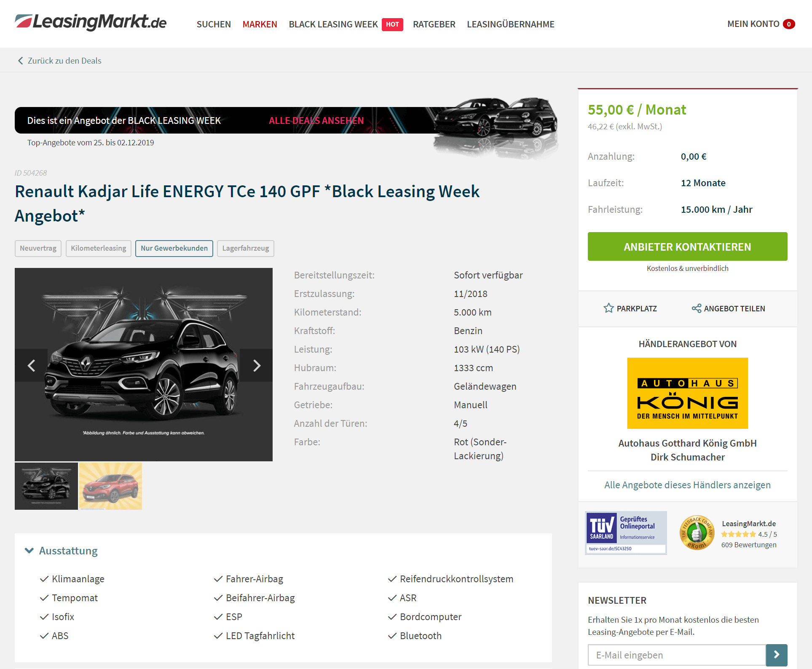812x669 pixels.
Task: Click the Renault Kadjar Life offer title
Action: (247, 203)
